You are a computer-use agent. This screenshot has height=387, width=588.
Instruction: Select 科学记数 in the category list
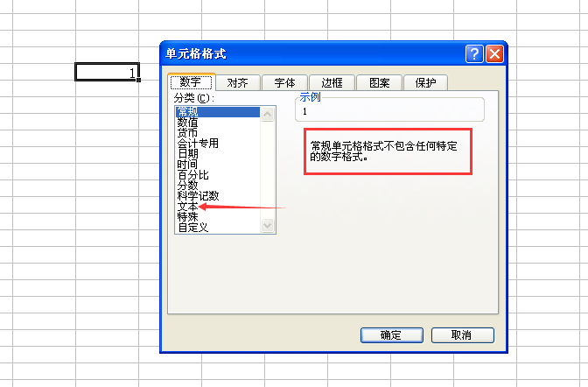pyautogui.click(x=218, y=196)
